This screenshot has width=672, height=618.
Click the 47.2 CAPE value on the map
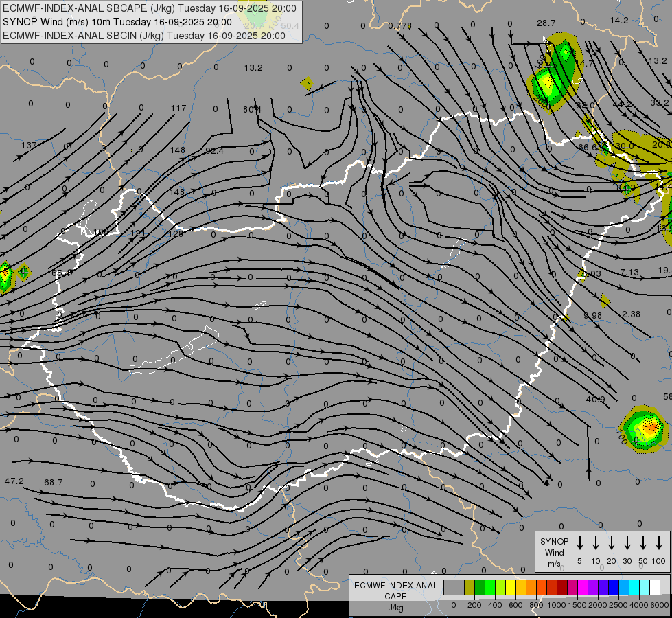(x=14, y=481)
